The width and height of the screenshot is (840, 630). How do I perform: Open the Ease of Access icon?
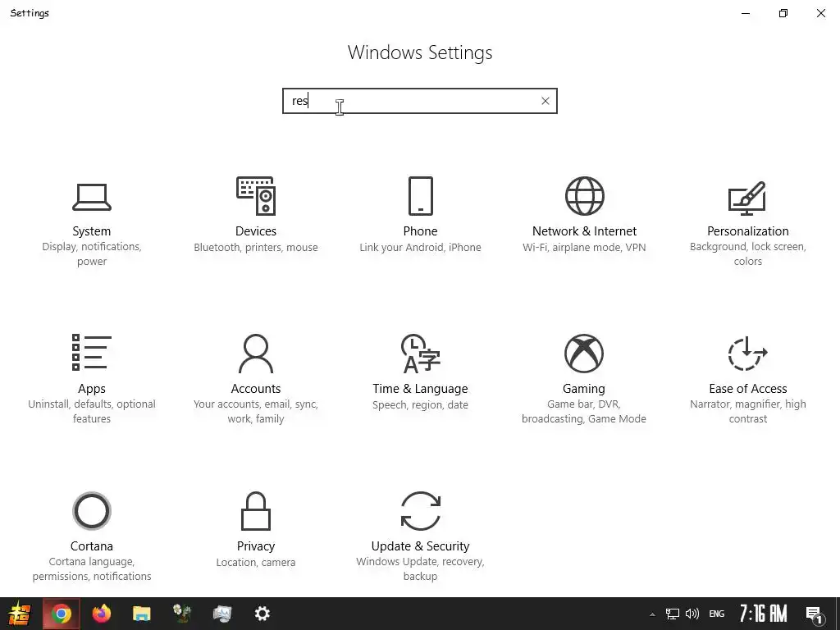pos(748,354)
